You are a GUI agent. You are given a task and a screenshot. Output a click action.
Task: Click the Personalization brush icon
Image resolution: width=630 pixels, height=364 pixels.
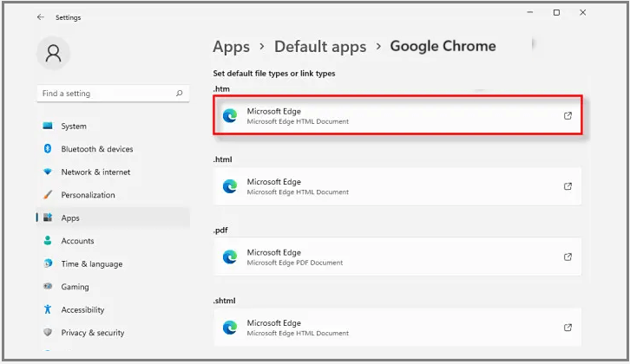[x=48, y=195]
